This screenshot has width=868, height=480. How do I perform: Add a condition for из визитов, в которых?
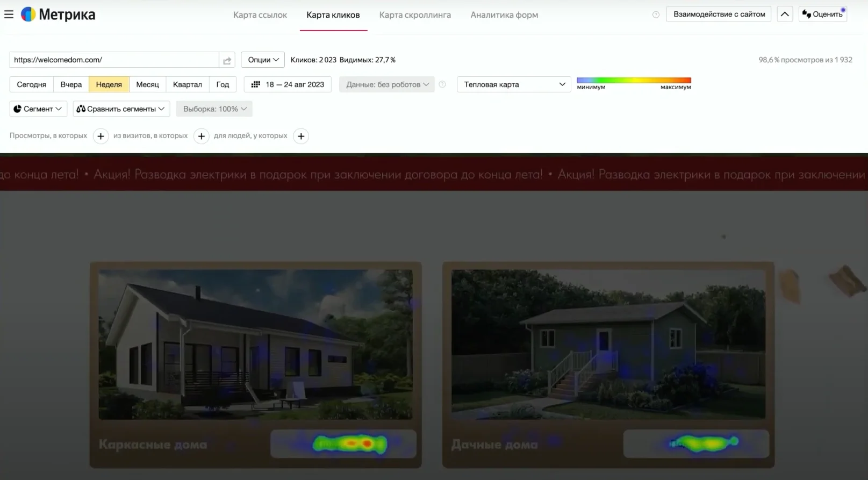[x=202, y=136]
